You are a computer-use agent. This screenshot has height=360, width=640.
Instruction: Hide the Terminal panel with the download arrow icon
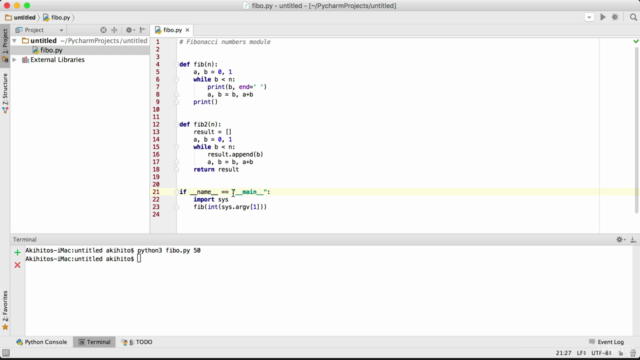[633, 240]
